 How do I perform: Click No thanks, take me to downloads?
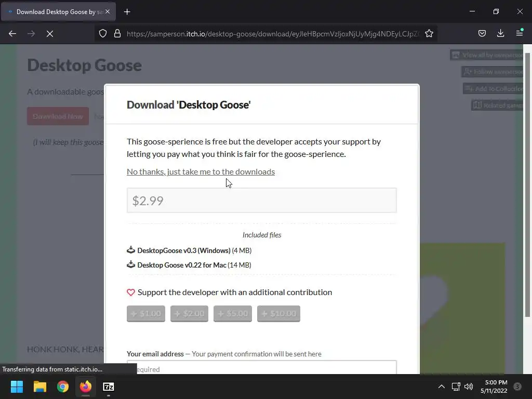point(201,171)
